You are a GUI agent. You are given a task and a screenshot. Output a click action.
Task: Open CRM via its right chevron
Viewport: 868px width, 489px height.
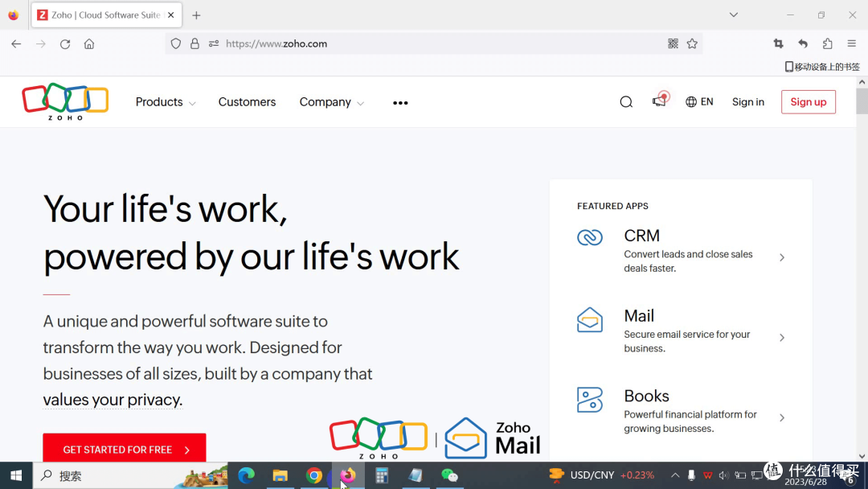pos(782,257)
